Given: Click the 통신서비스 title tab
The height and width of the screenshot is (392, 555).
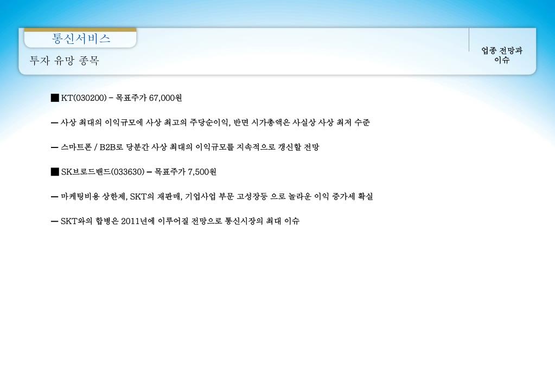Looking at the screenshot, I should (81, 38).
